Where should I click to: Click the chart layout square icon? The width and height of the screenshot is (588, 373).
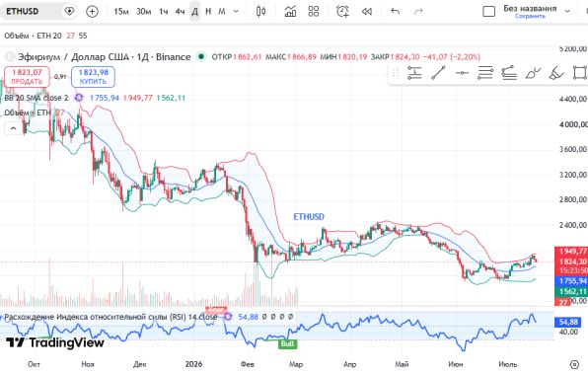tap(488, 11)
